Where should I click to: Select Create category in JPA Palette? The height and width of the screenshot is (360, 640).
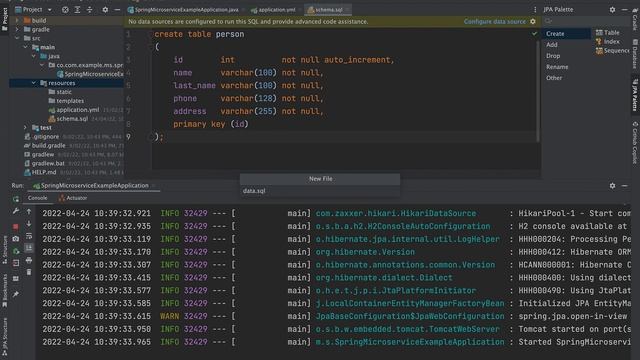[567, 33]
